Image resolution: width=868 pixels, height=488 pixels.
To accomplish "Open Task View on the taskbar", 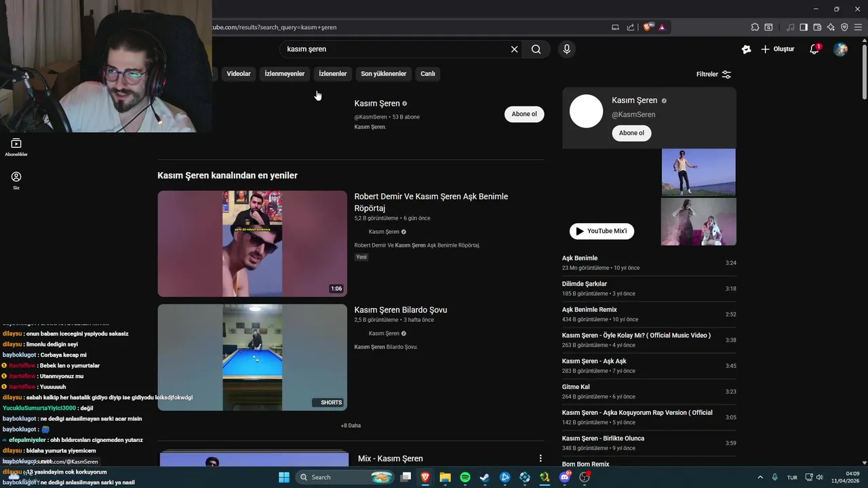I will 406,477.
